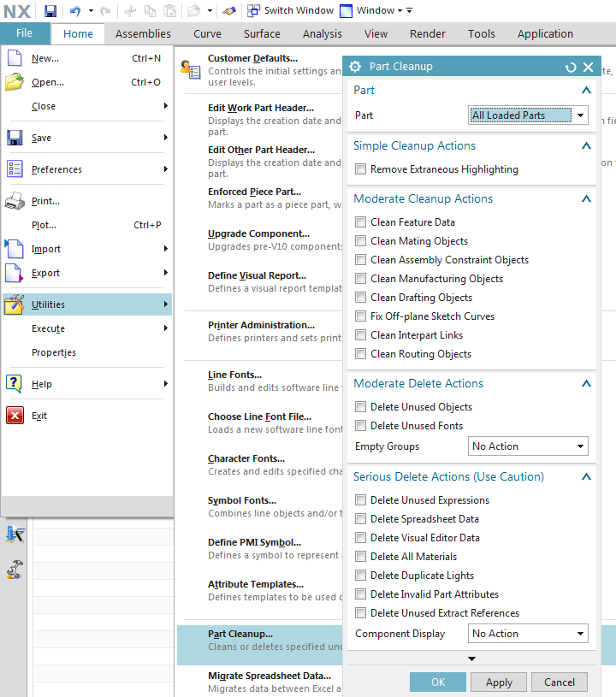This screenshot has height=697, width=616.
Task: Choose Part Cleanup menu entry
Action: (x=260, y=645)
